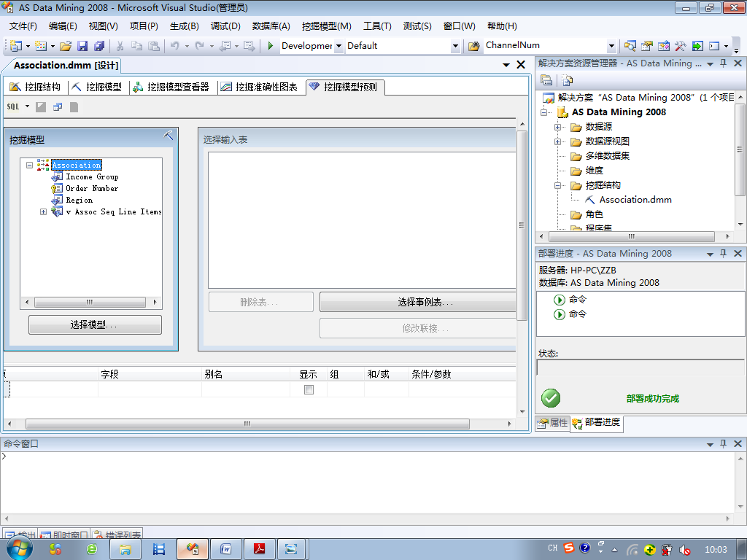Switch to the 属性 panel tab
Image resolution: width=747 pixels, height=560 pixels.
point(553,422)
